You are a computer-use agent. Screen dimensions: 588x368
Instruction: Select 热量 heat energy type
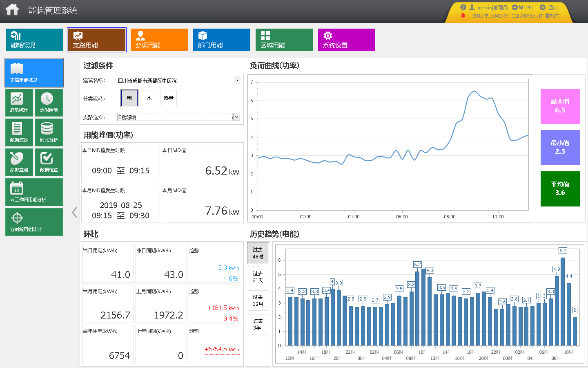click(x=169, y=98)
